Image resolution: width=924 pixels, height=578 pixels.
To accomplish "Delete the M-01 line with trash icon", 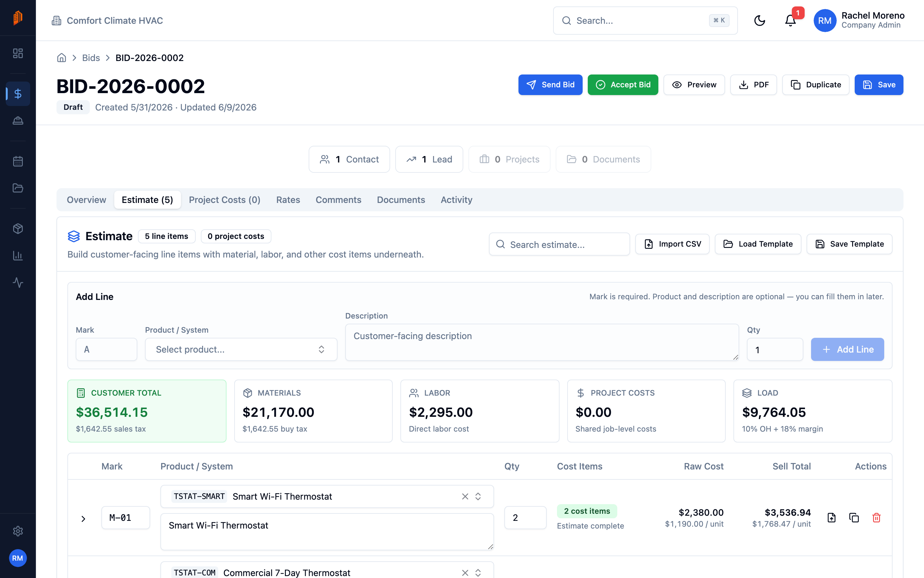I will coord(876,518).
